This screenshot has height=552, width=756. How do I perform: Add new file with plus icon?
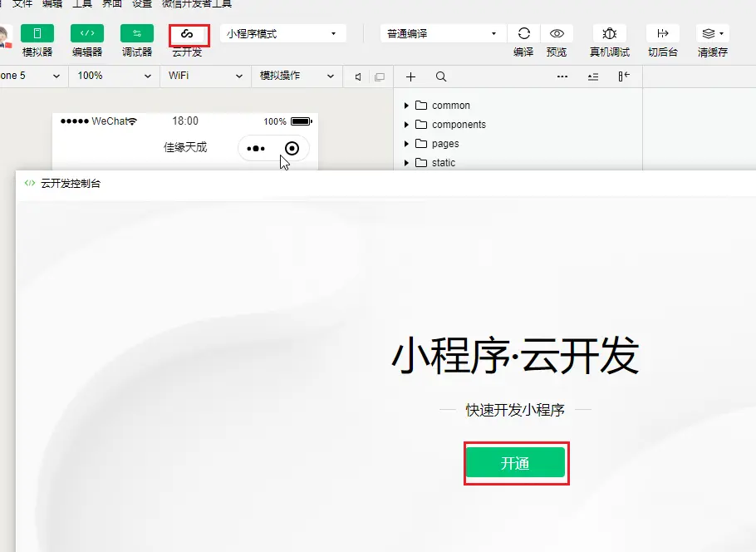pos(410,76)
